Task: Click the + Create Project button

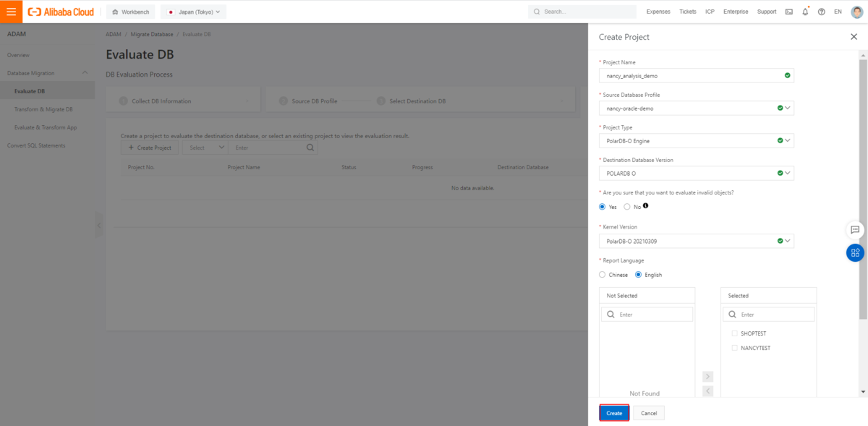Action: (x=150, y=148)
